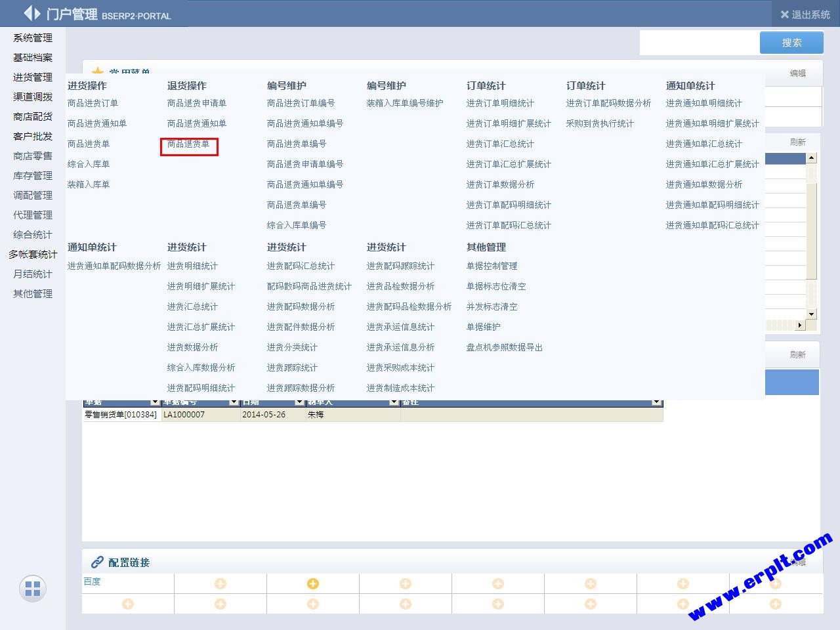Open 系统管理 in the sidebar
Image resolution: width=840 pixels, height=630 pixels.
33,38
